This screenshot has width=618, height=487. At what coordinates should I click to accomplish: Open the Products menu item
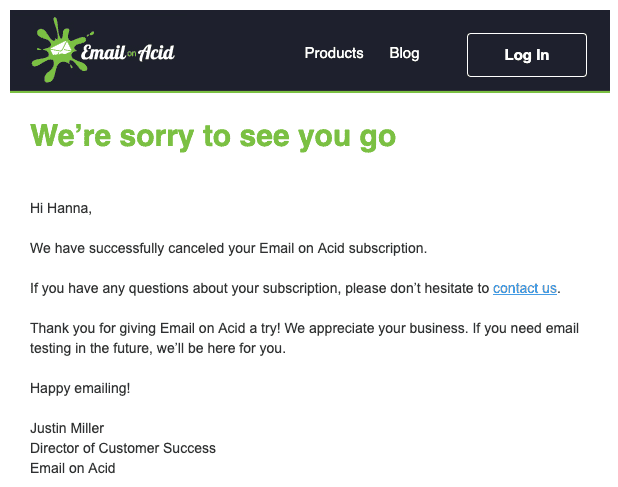click(x=334, y=53)
